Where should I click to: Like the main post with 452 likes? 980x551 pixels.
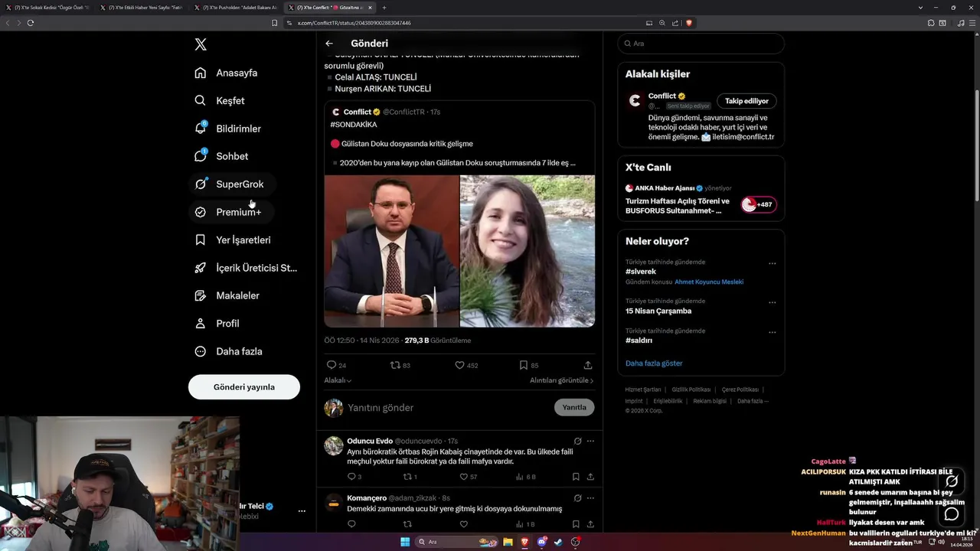460,365
